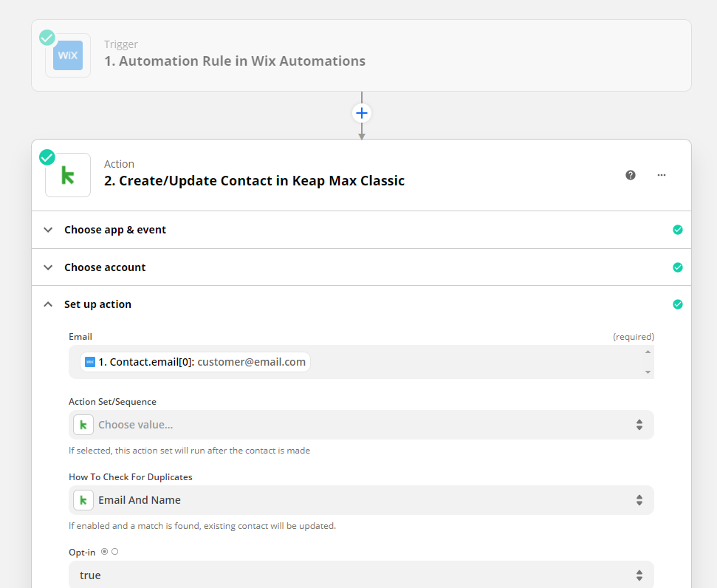Click green checkmark beside Choose app & event
The height and width of the screenshot is (588, 717).
pos(678,230)
